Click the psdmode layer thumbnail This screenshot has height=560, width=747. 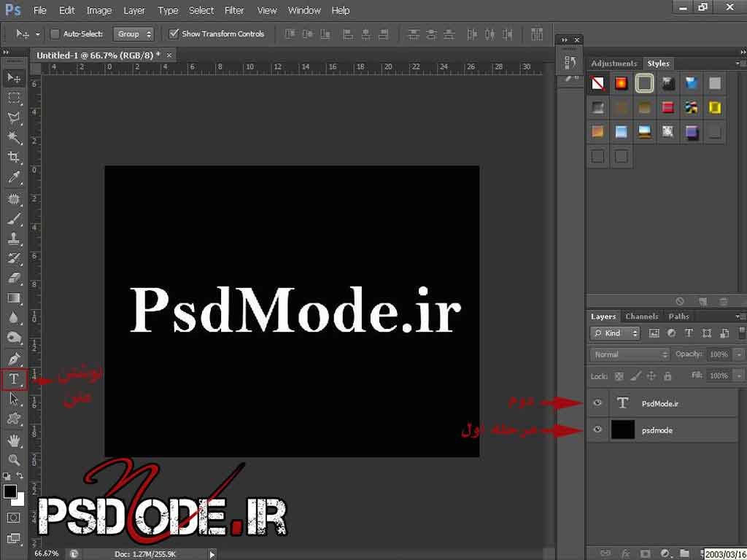pos(623,429)
